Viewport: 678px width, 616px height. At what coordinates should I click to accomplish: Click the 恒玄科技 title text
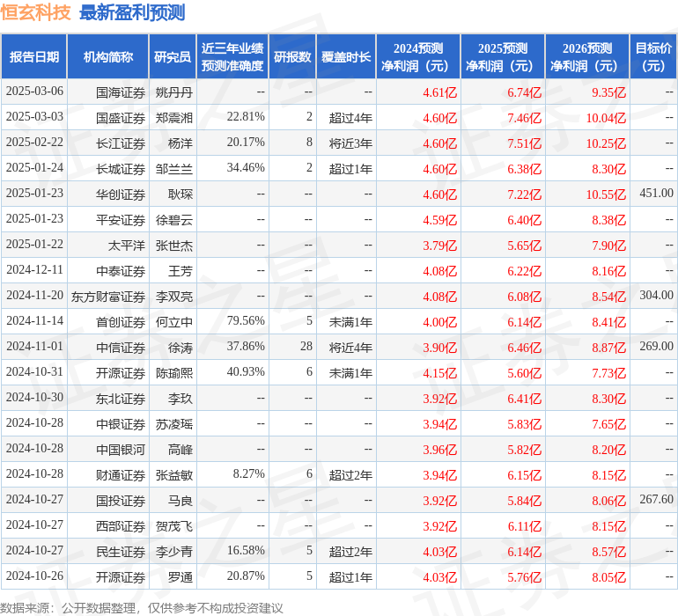[35, 12]
